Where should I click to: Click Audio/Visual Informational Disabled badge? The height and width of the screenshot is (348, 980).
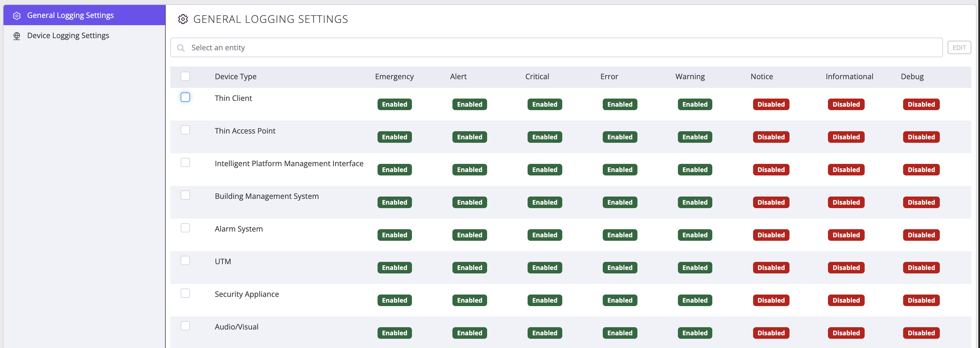[846, 333]
